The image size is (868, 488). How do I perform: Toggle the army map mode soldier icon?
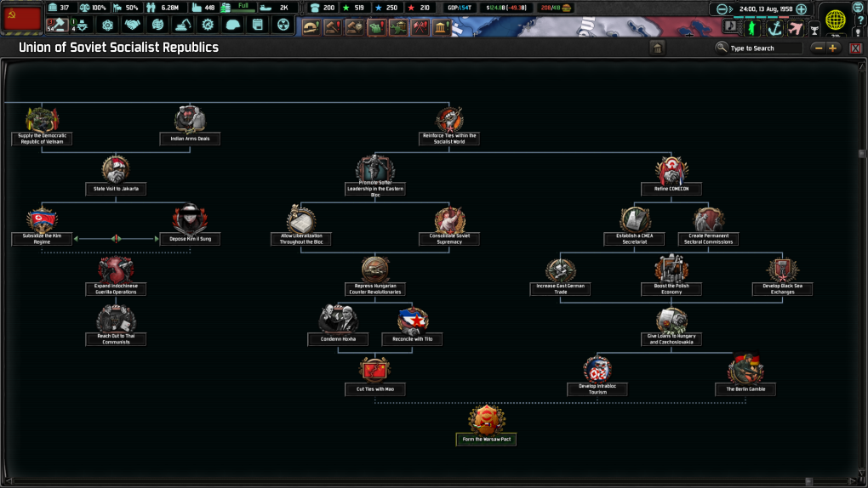tap(753, 28)
